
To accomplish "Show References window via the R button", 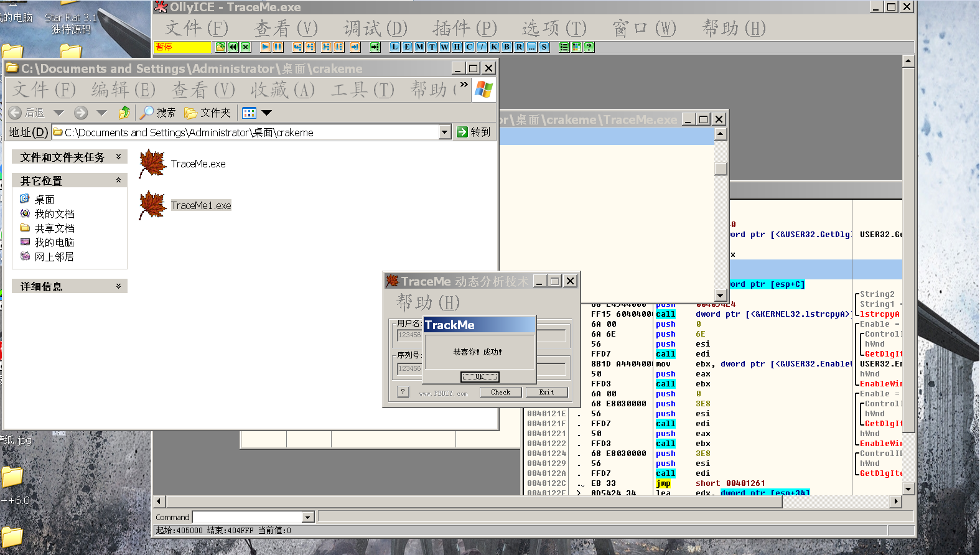I will coord(519,47).
